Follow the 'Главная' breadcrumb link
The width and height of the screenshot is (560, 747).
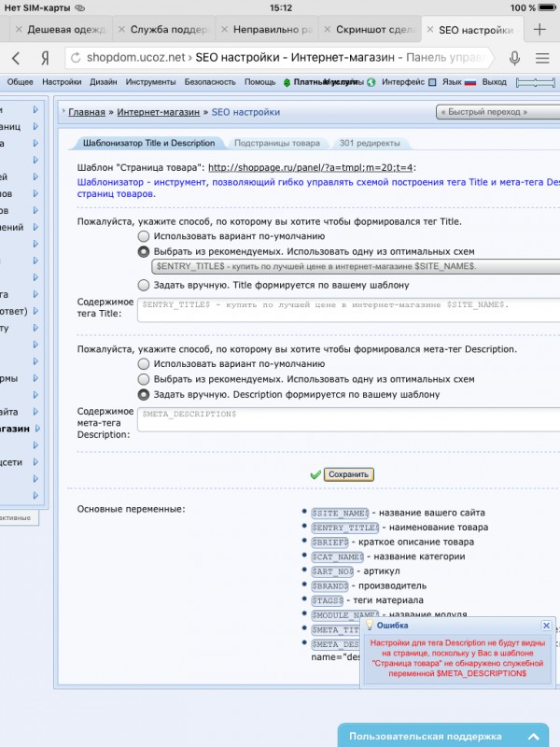click(x=87, y=112)
